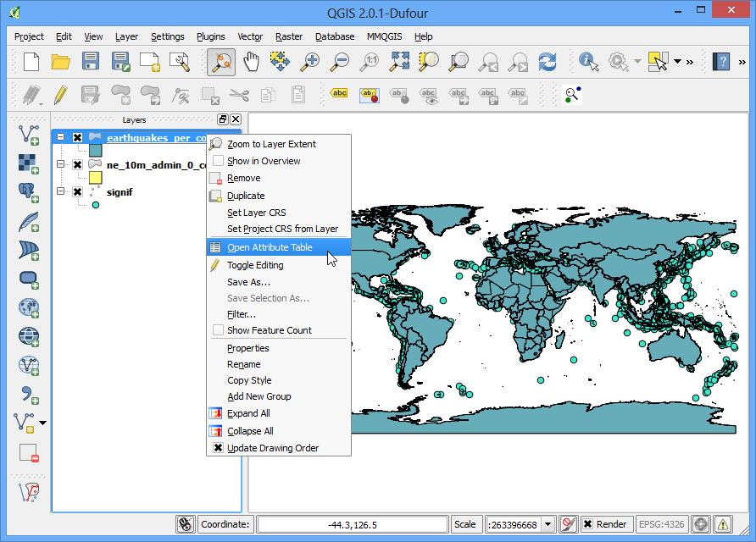The width and height of the screenshot is (756, 542).
Task: Open the Vector menu
Action: 250,36
